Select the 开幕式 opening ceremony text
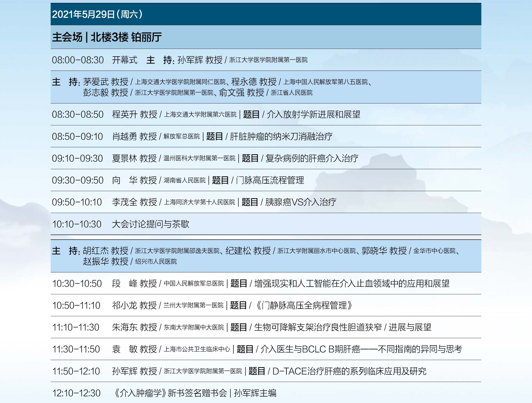Screen dimensions: 532x403 tap(125, 60)
